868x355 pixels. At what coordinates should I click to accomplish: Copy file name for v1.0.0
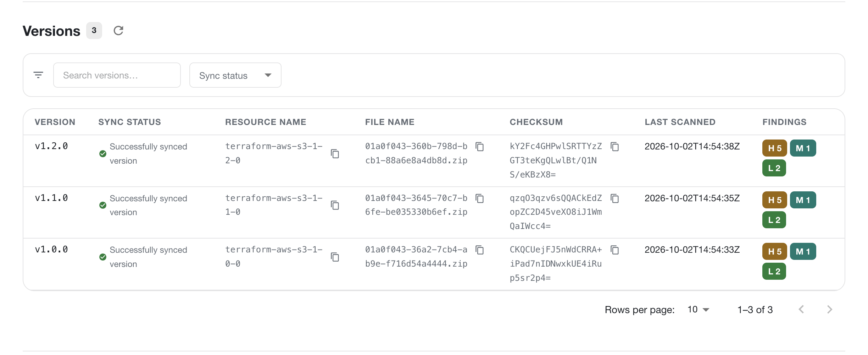480,250
